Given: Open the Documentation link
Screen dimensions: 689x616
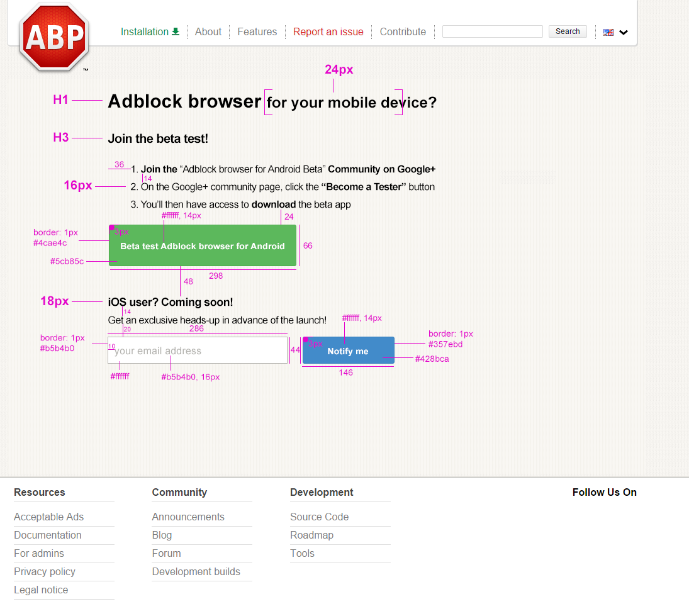Looking at the screenshot, I should click(48, 535).
